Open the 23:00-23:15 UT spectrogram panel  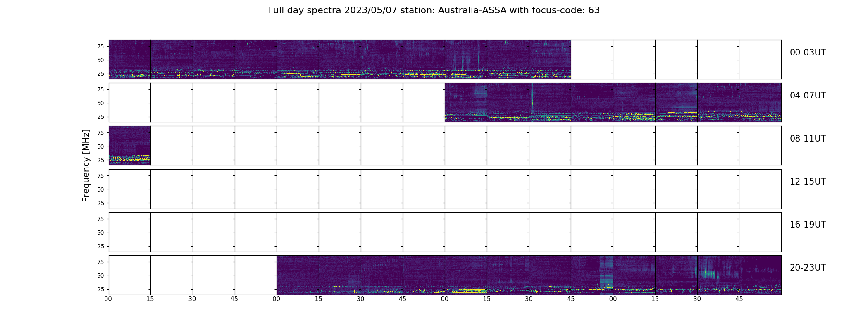(634, 275)
